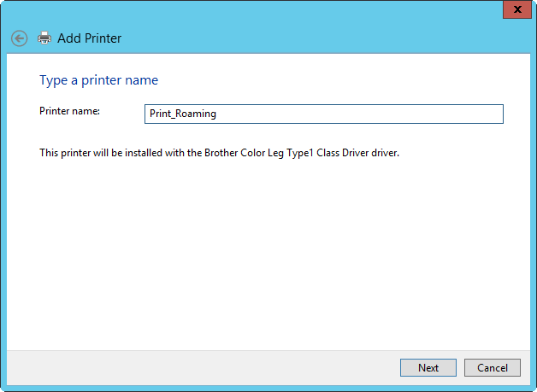Click the Print_Roaming text in the field
Image resolution: width=537 pixels, height=392 pixels.
(182, 114)
